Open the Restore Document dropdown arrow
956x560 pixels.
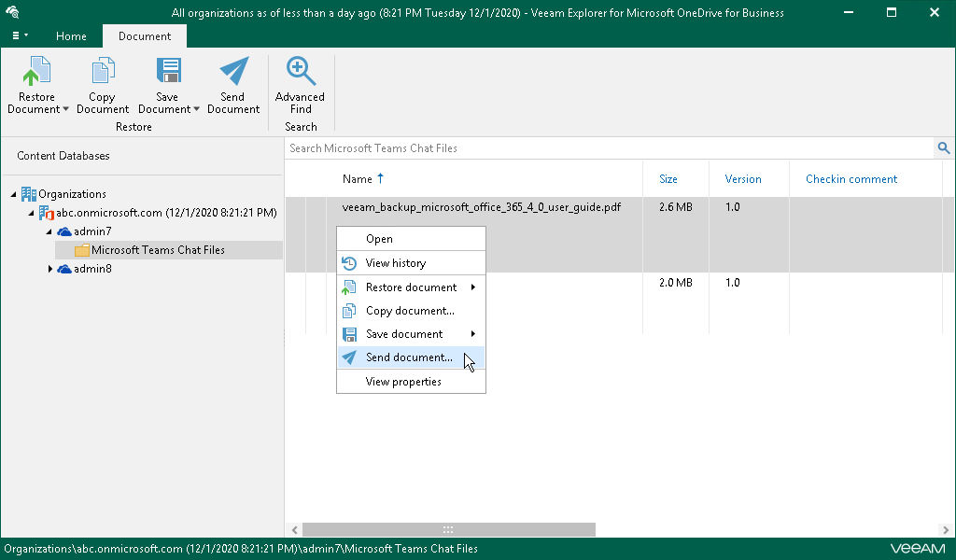pos(65,110)
